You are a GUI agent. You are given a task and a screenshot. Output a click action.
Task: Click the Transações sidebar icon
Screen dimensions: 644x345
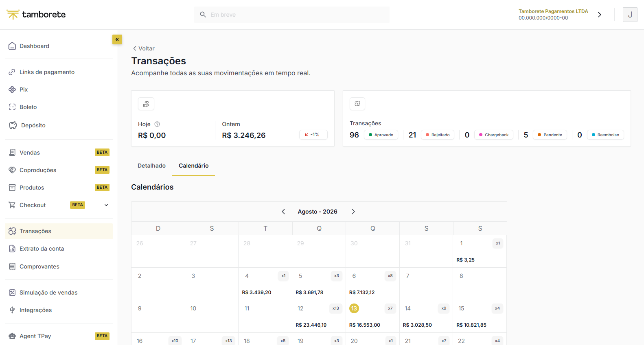pos(12,231)
